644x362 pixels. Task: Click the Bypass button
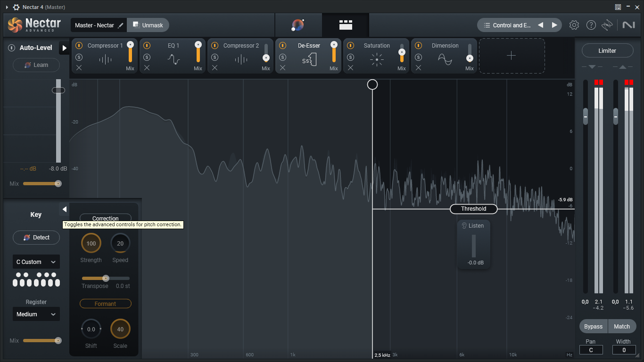594,326
